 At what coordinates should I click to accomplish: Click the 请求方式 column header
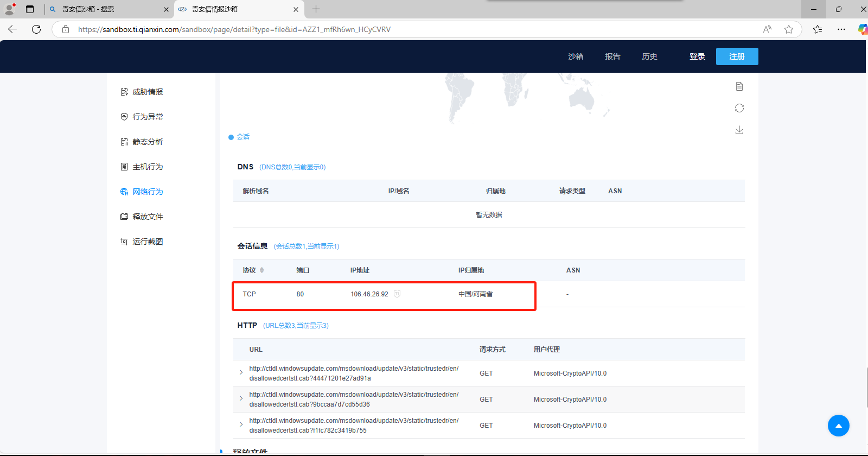(x=493, y=350)
